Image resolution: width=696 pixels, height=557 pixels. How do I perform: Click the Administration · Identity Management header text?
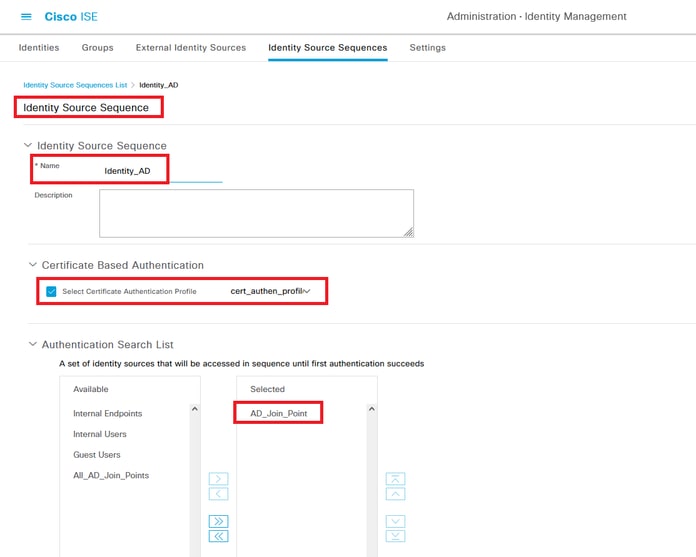(536, 16)
